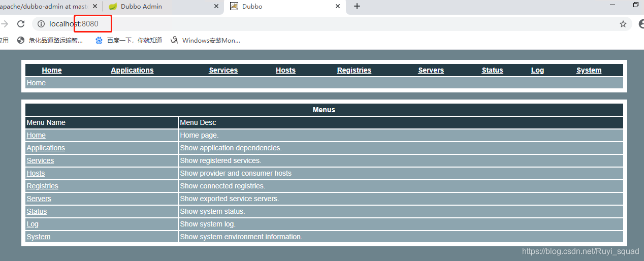The image size is (644, 261).
Task: Click the System link in Menus table
Action: [x=39, y=237]
